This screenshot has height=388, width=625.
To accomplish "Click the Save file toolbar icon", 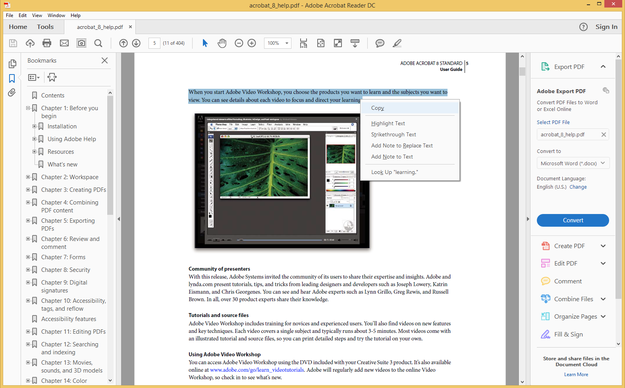I will pyautogui.click(x=13, y=43).
